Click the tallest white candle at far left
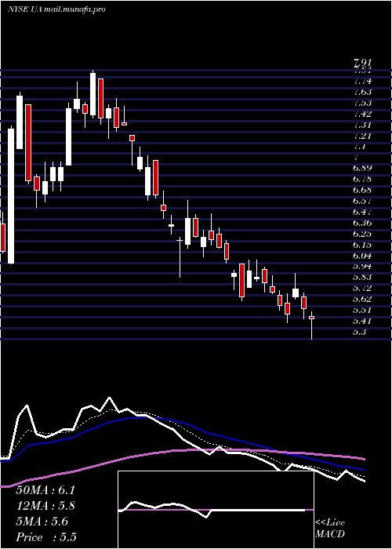This screenshot has height=549, width=392. point(11,196)
